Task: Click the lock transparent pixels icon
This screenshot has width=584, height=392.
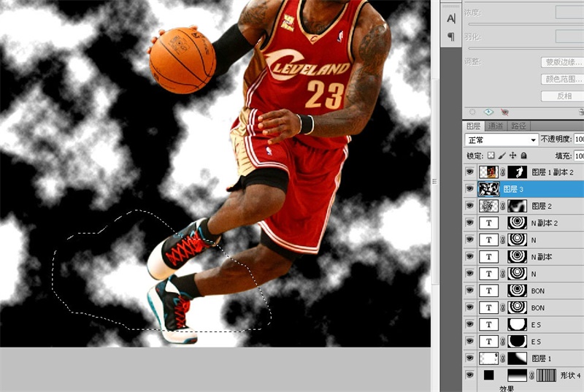Action: 491,155
